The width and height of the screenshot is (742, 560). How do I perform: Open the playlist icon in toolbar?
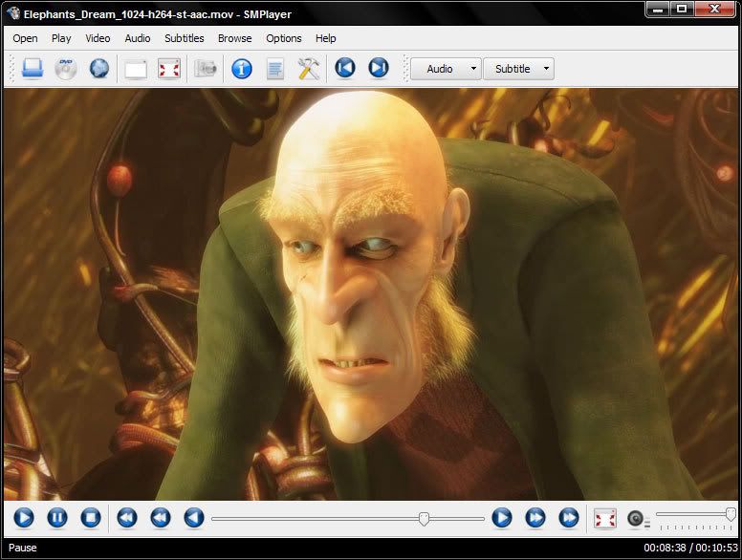point(275,69)
